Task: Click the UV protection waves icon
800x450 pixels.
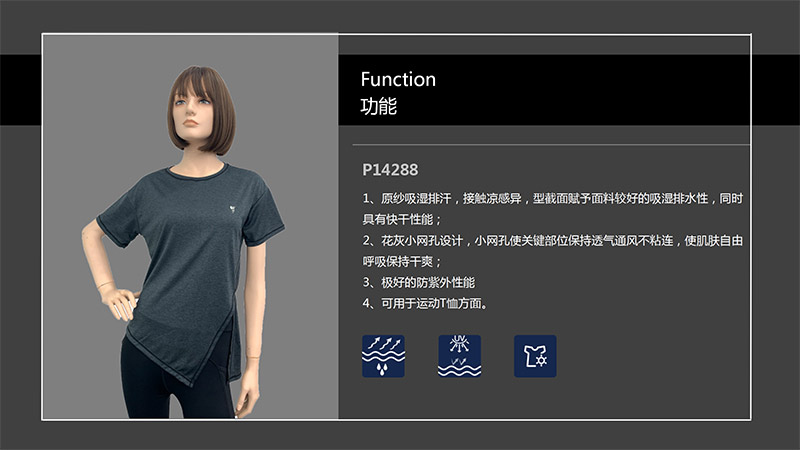Action: pyautogui.click(x=459, y=356)
